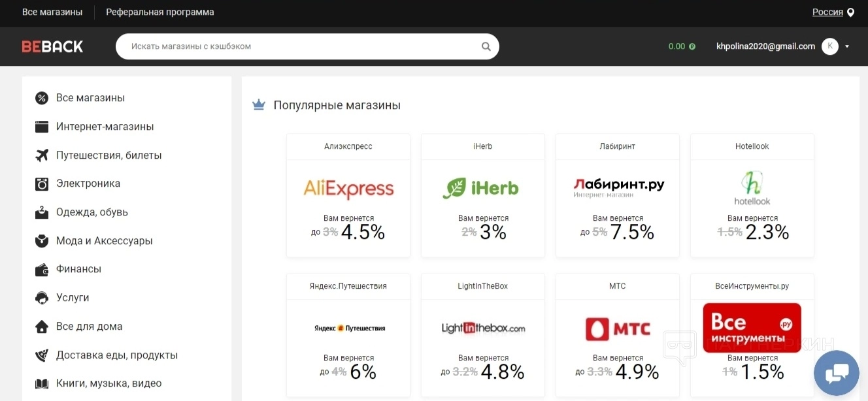The height and width of the screenshot is (401, 868).
Task: Click the Интернет-магазины sidebar icon
Action: pos(42,127)
